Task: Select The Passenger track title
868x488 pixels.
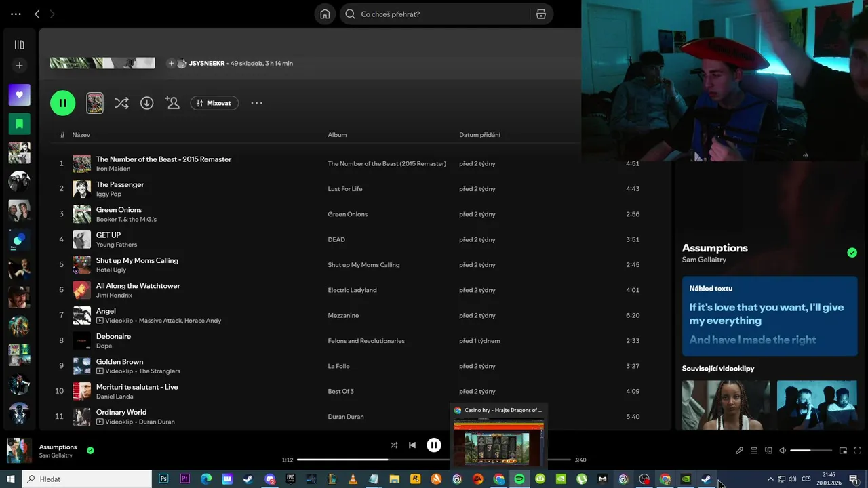Action: [x=120, y=184]
